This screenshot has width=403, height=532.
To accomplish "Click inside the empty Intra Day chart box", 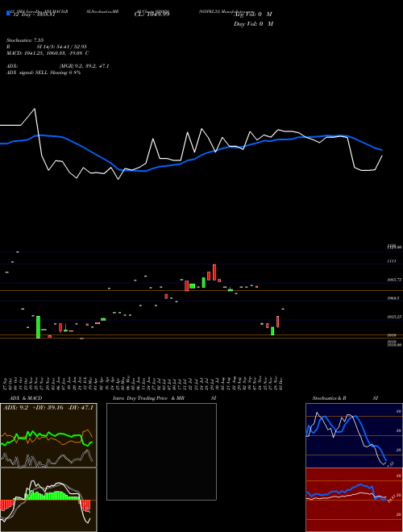I will pos(161,451).
